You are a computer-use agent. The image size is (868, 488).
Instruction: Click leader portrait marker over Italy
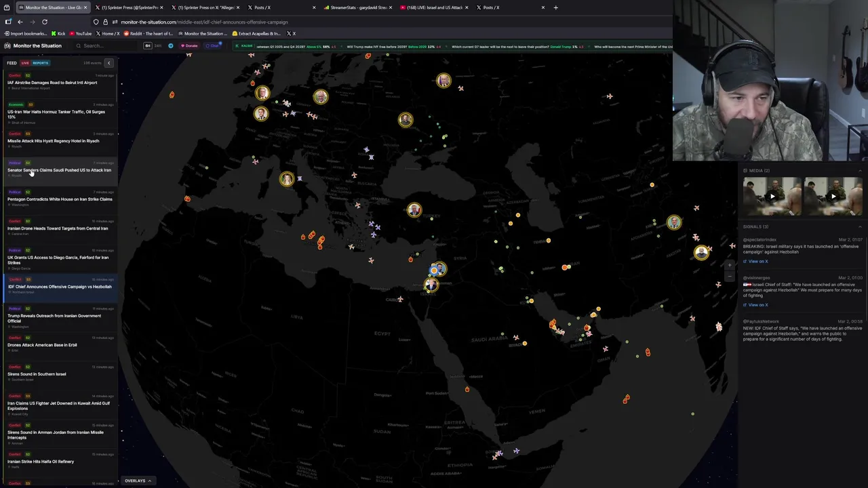tap(286, 178)
